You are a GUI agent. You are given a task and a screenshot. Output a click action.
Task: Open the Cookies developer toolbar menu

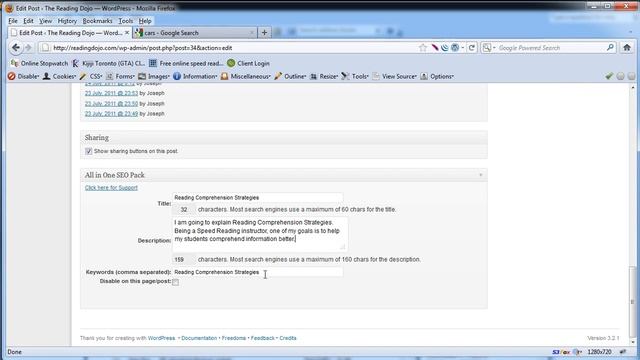click(60, 76)
